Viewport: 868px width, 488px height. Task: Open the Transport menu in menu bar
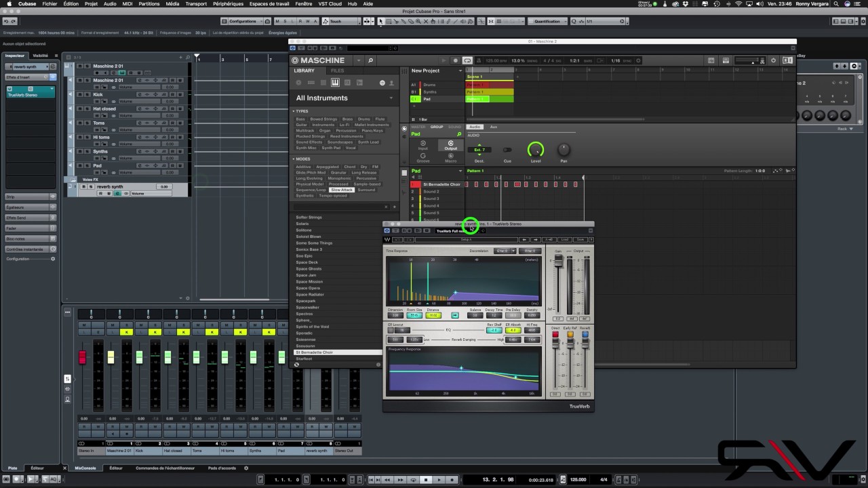(x=196, y=3)
